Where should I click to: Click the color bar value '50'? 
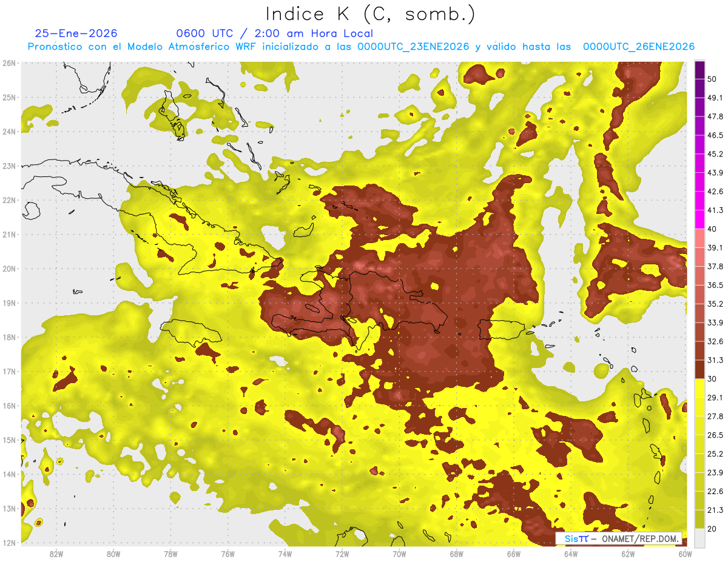click(x=713, y=79)
